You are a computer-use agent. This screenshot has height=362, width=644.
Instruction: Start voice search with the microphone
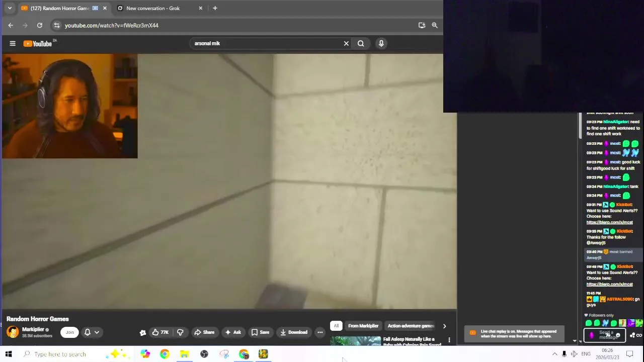(381, 43)
